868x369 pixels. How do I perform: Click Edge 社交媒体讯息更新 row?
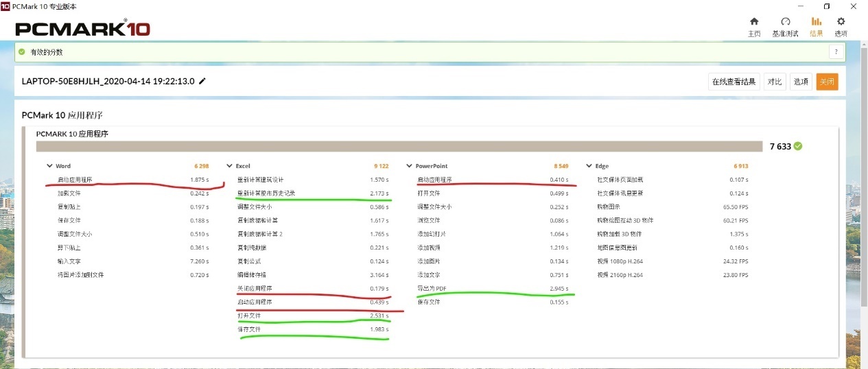(672, 193)
